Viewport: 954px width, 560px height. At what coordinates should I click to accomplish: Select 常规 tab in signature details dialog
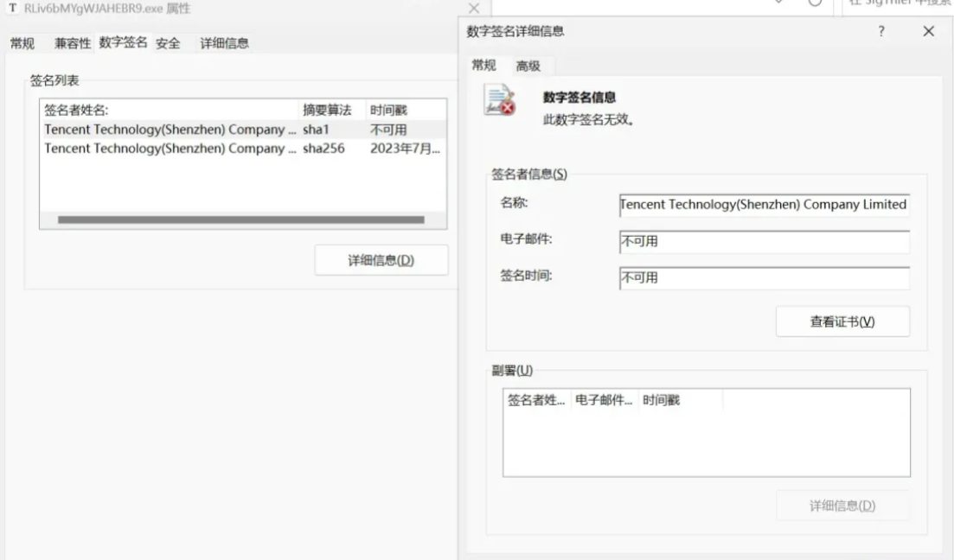coord(484,65)
